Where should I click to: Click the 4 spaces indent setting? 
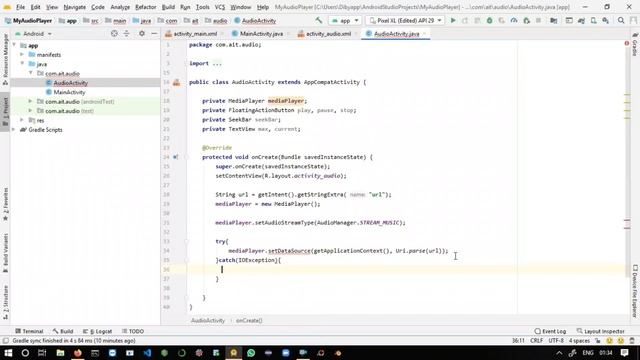579,340
